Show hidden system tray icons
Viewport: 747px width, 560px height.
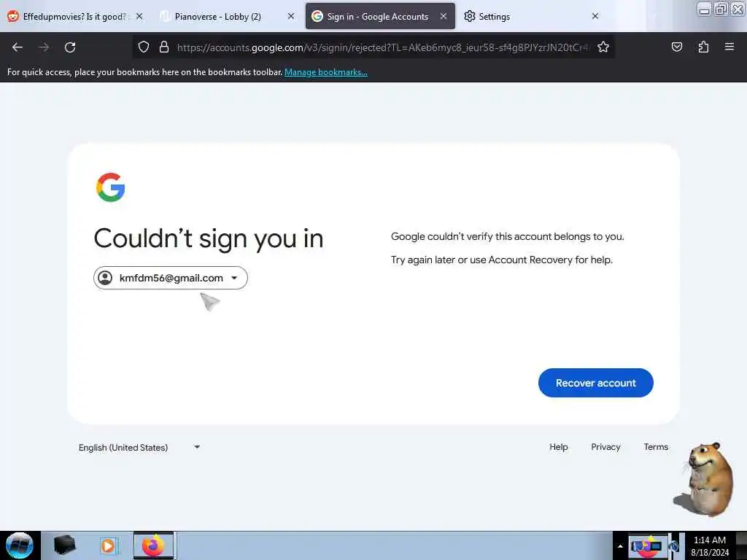620,546
